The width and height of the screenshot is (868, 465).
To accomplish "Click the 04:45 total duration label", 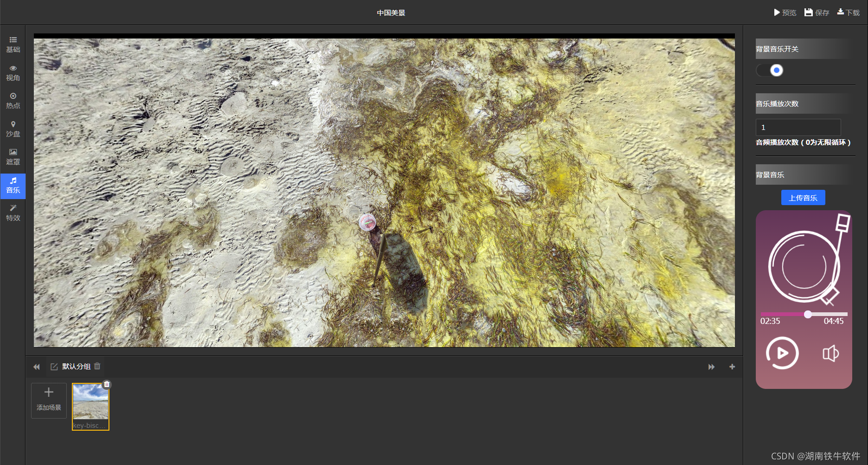I will click(833, 321).
